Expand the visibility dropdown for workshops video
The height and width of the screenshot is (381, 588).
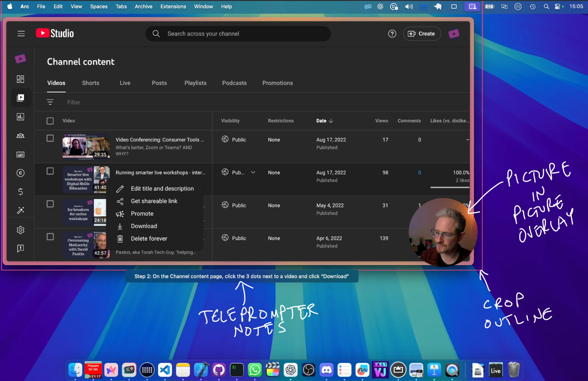pos(253,172)
